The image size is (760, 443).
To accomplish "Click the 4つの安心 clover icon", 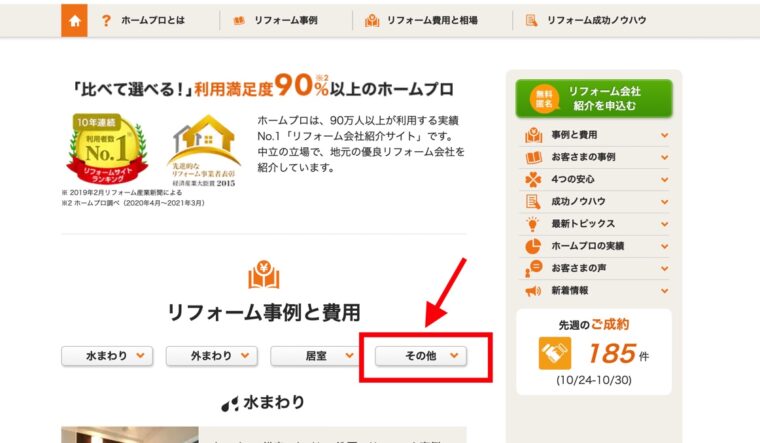I will (x=533, y=179).
